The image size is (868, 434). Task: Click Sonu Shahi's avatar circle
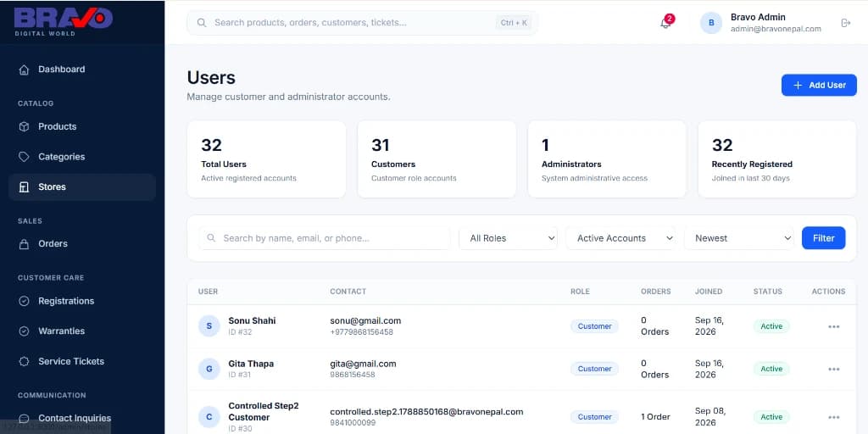click(209, 326)
